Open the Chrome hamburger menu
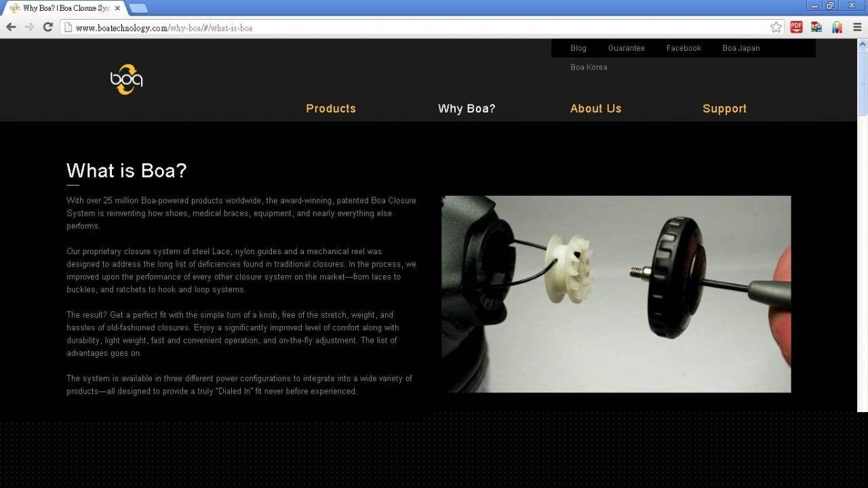 pos(857,27)
